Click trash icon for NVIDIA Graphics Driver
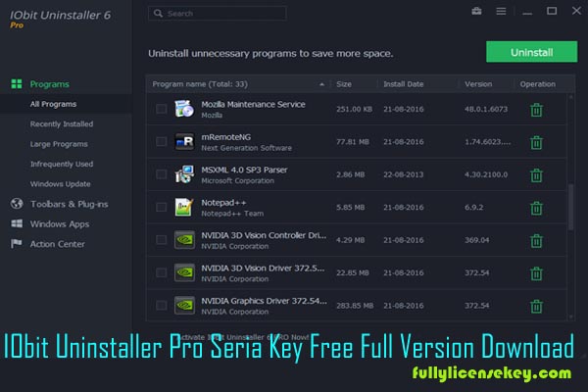The height and width of the screenshot is (392, 588). pyautogui.click(x=536, y=306)
